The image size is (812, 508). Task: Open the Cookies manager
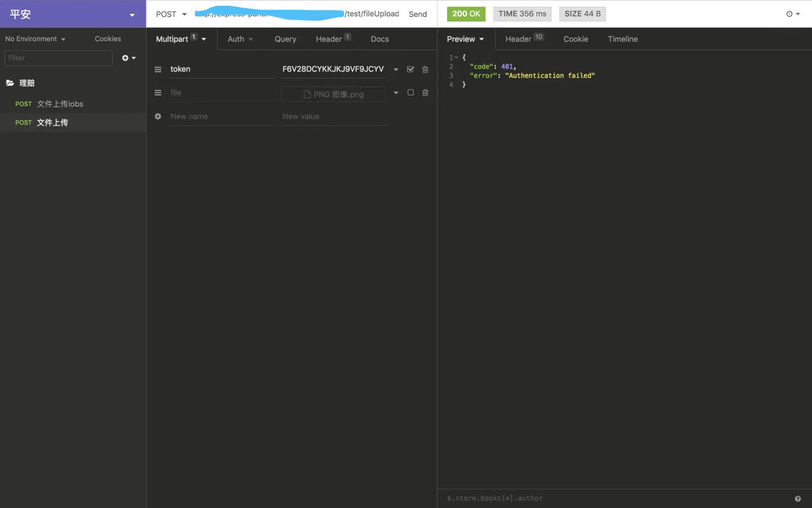[108, 39]
